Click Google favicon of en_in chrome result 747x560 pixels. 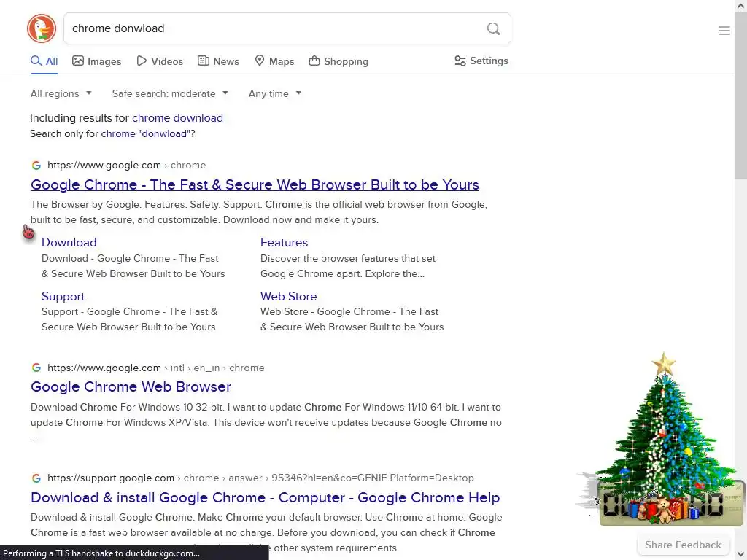click(x=36, y=367)
